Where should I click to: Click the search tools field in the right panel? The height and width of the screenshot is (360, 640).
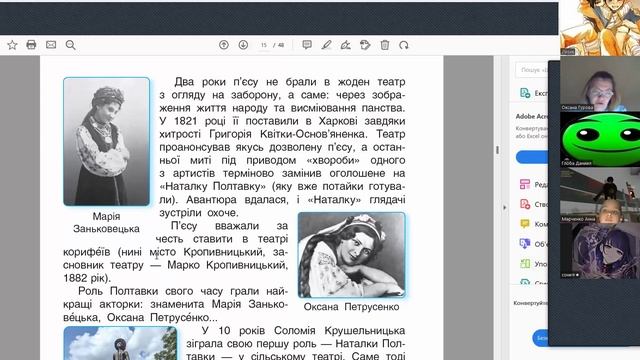(531, 70)
